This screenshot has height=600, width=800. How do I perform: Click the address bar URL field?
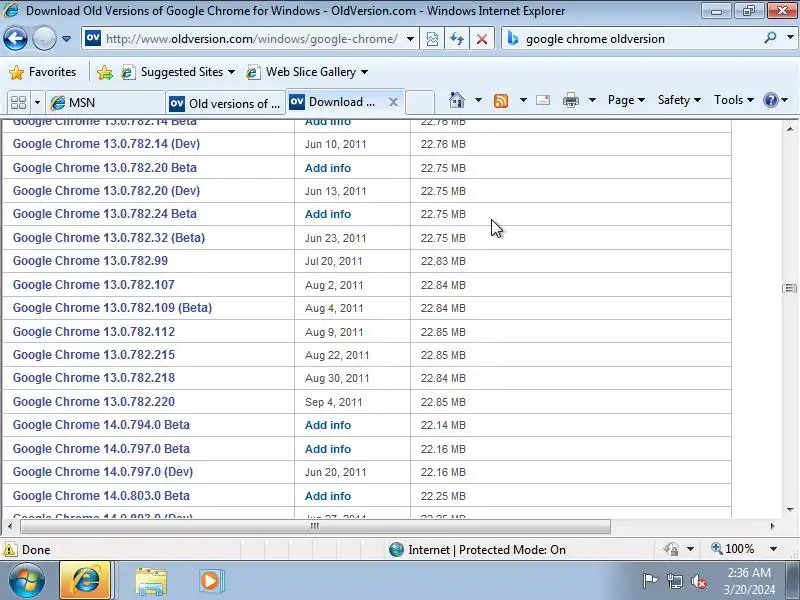coord(252,39)
